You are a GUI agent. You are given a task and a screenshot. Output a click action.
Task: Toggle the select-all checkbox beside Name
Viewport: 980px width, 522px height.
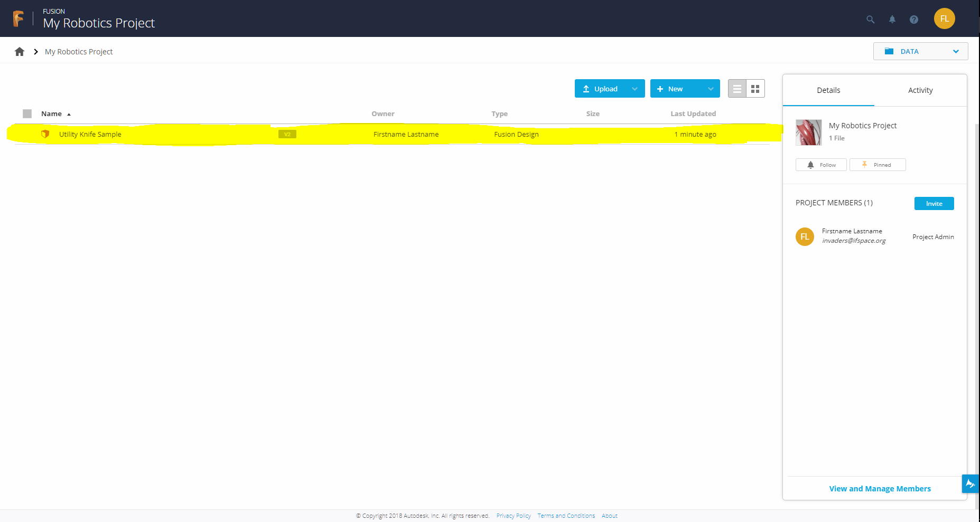tap(27, 114)
